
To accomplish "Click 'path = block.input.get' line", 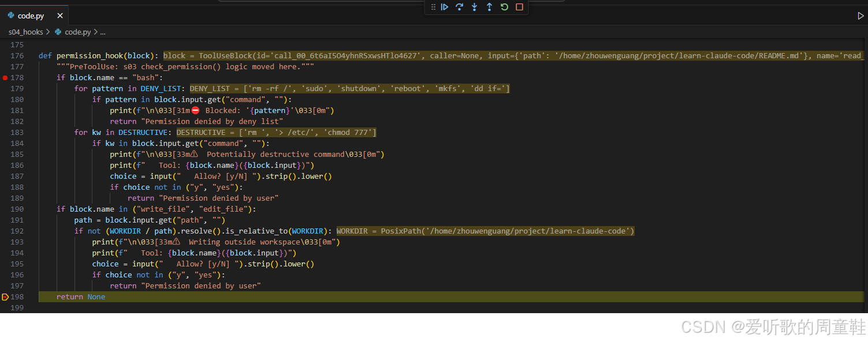I will (x=150, y=220).
